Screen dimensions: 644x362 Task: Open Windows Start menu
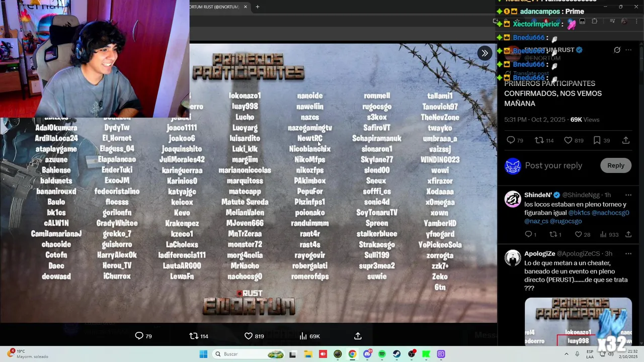click(x=203, y=354)
